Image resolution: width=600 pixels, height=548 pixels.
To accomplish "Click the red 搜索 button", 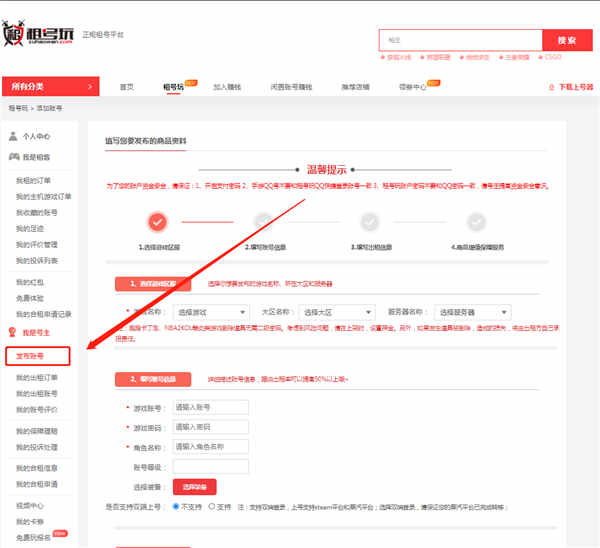I will point(567,40).
